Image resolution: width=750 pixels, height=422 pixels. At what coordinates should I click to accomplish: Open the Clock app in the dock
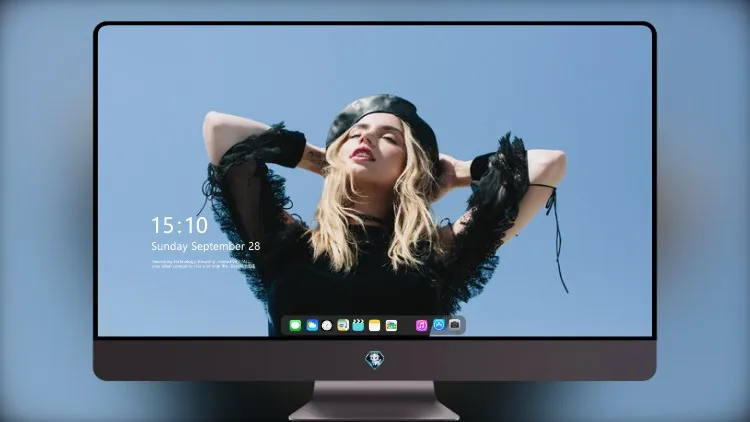coord(327,325)
